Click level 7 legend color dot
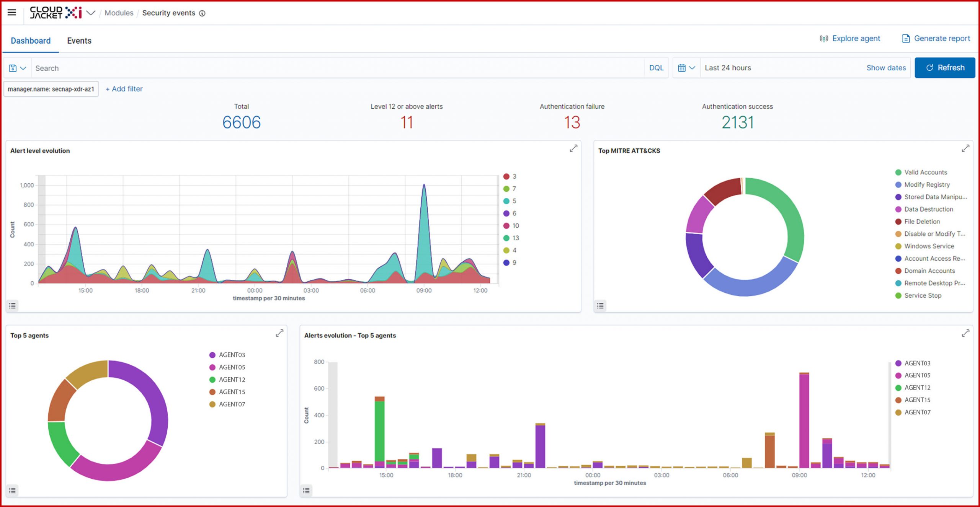The width and height of the screenshot is (980, 507). click(506, 189)
